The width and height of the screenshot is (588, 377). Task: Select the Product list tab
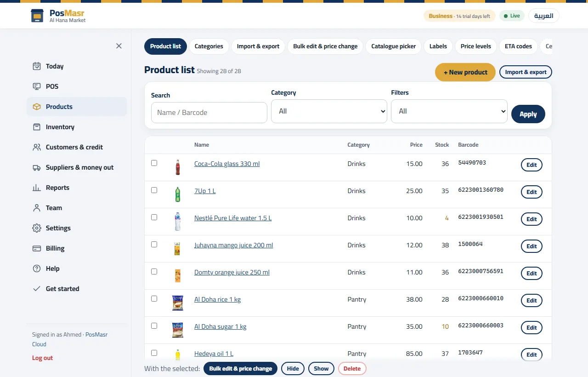click(x=165, y=46)
